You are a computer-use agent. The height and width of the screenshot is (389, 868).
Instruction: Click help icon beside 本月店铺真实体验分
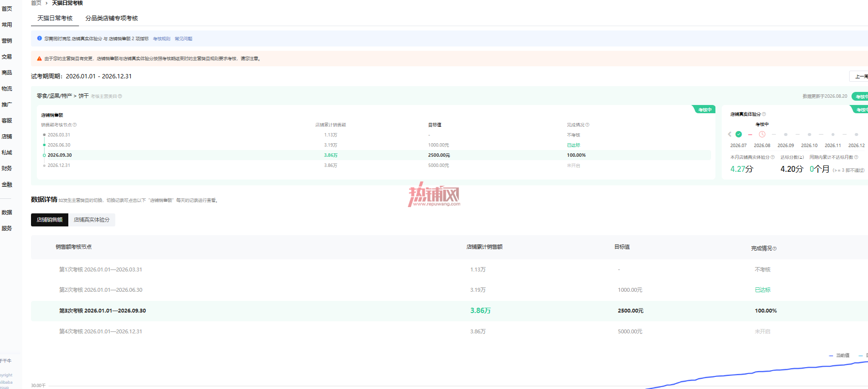coord(773,157)
